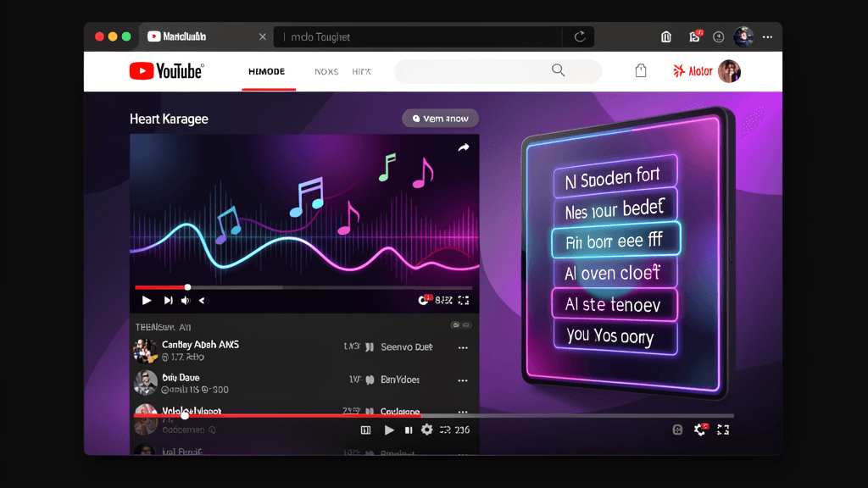The height and width of the screenshot is (488, 868).
Task: Click Buiy Daue thumbnail
Action: 145,383
